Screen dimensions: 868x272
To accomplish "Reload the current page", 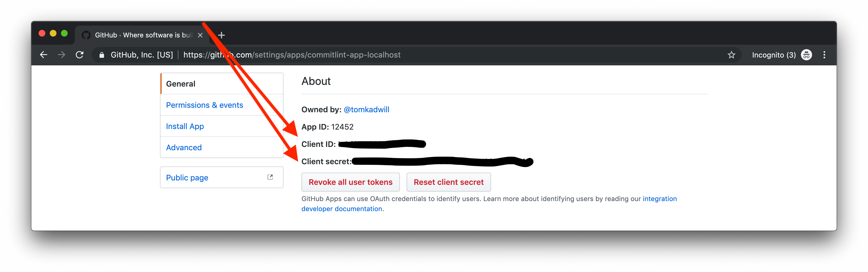I will pos(79,55).
